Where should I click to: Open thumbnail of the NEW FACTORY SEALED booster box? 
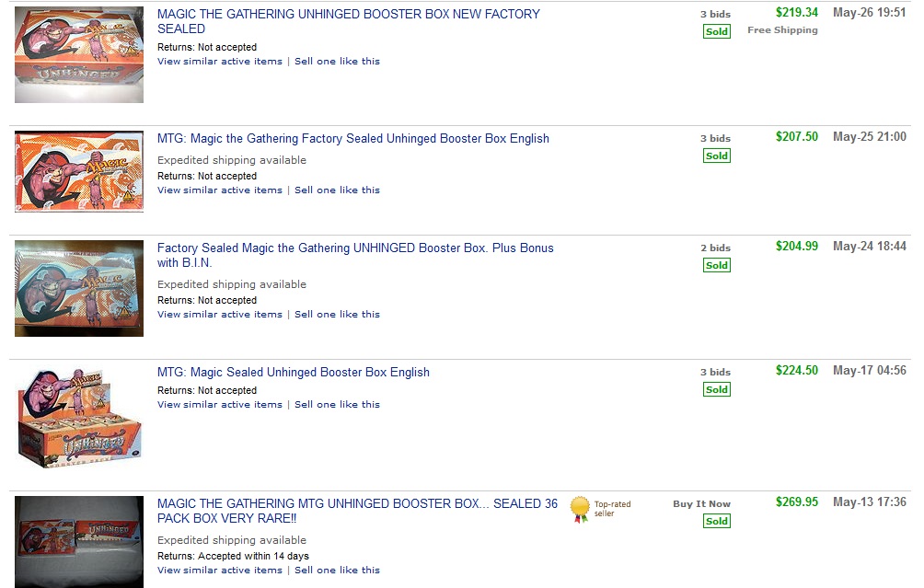click(79, 55)
